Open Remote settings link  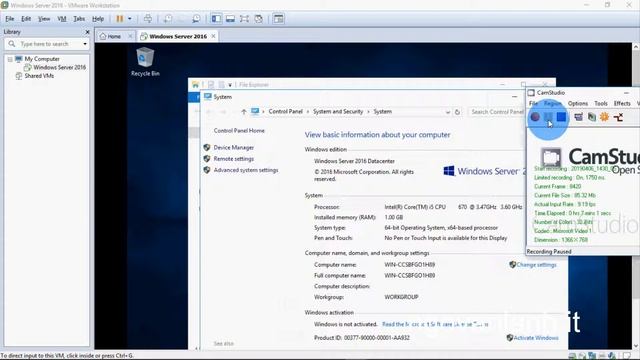click(233, 159)
